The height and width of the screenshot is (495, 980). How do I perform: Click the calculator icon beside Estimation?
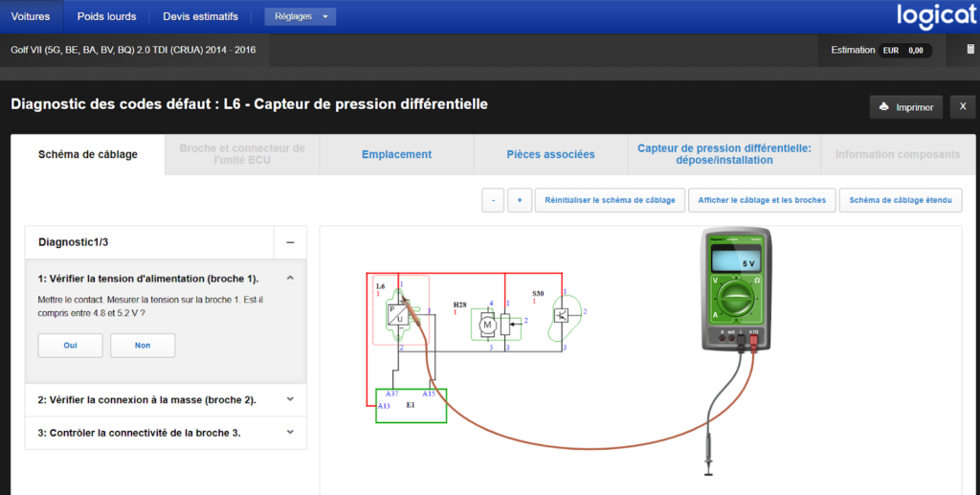tap(970, 50)
